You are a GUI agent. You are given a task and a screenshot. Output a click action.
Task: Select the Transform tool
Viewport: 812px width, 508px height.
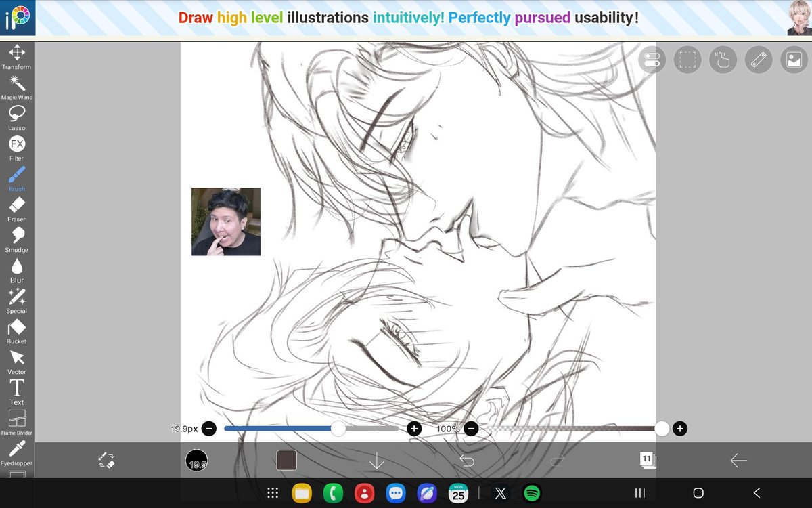pyautogui.click(x=17, y=57)
